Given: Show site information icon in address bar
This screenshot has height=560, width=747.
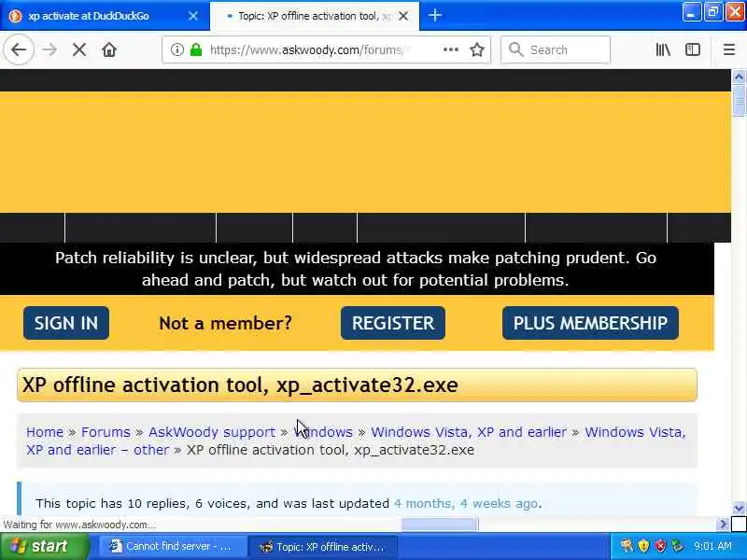Looking at the screenshot, I should pos(176,49).
